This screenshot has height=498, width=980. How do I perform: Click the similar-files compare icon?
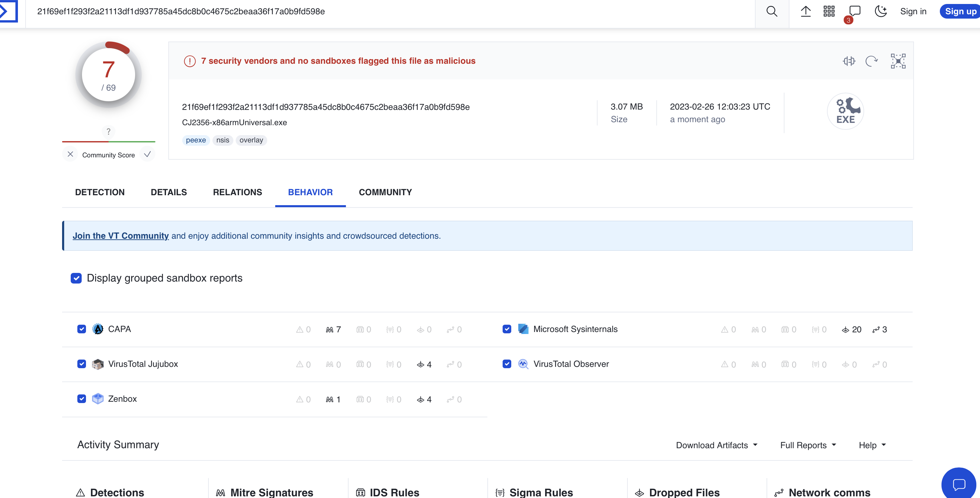point(849,61)
